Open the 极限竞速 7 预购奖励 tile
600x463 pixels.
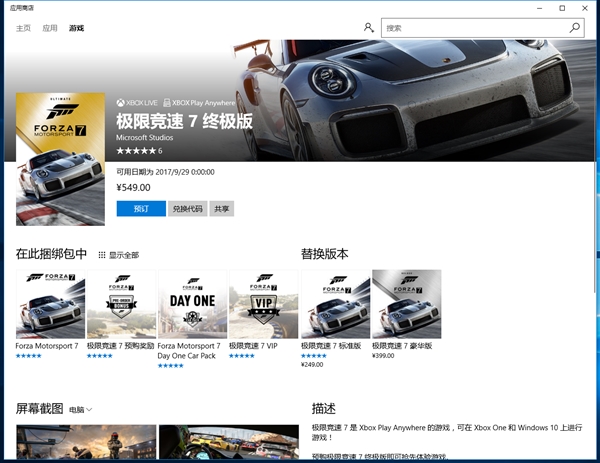(x=121, y=305)
